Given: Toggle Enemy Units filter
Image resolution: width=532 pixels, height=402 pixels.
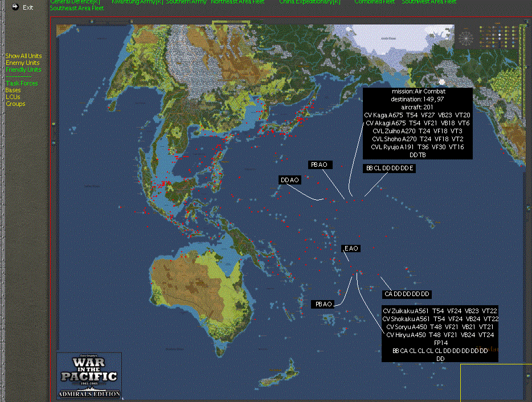Looking at the screenshot, I should pos(22,63).
